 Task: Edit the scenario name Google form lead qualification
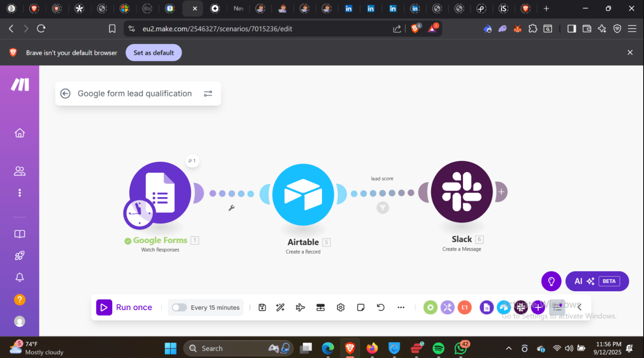pyautogui.click(x=135, y=94)
